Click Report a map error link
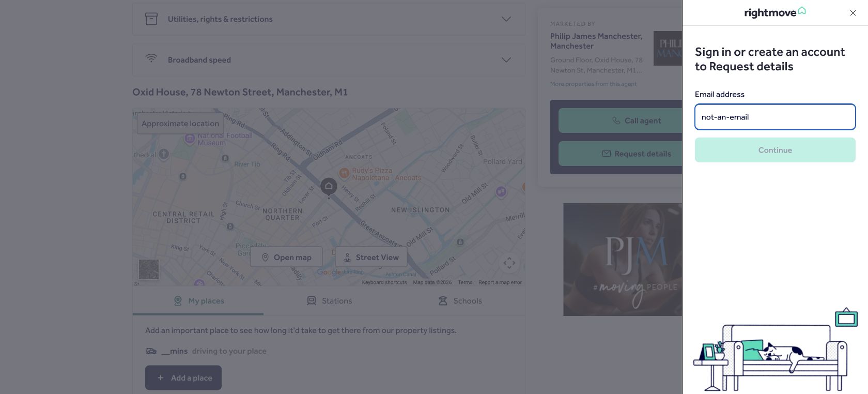This screenshot has width=868, height=394. (x=500, y=282)
